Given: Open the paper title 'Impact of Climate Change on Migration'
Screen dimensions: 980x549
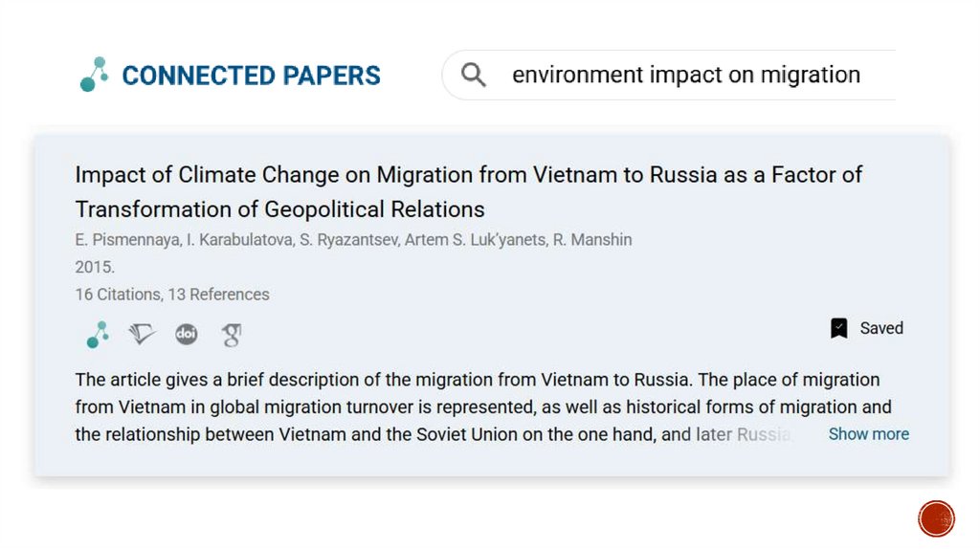Looking at the screenshot, I should pyautogui.click(x=468, y=191).
